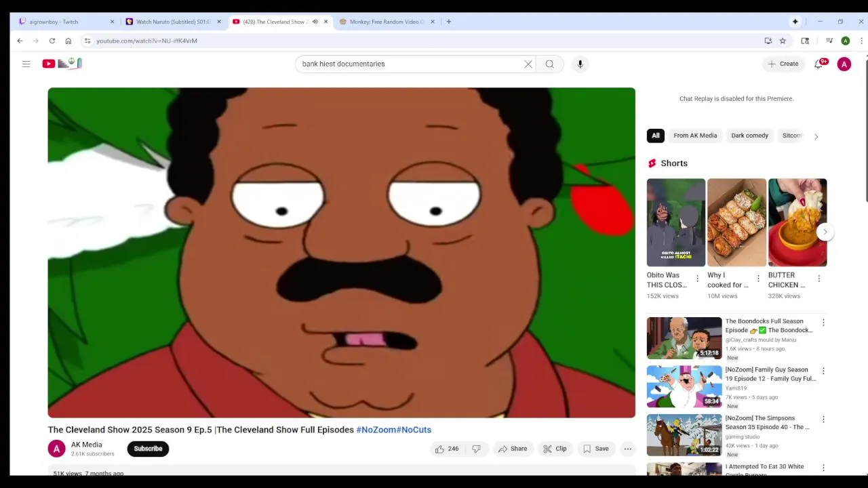Open more actions under the video
This screenshot has width=868, height=488.
[x=628, y=449]
